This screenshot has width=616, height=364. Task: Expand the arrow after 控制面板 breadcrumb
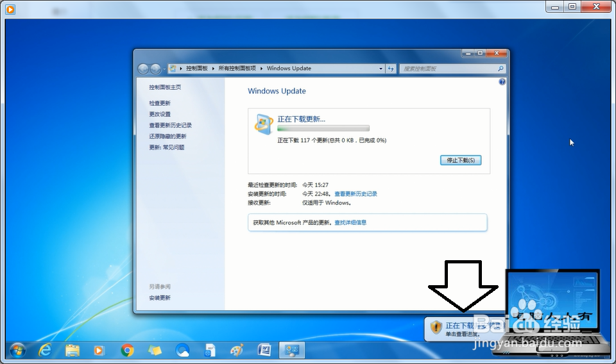pyautogui.click(x=213, y=68)
